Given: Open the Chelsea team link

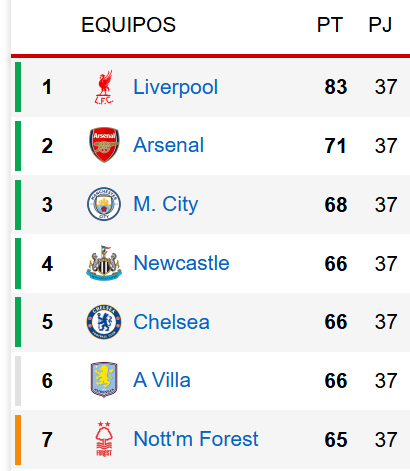Looking at the screenshot, I should click(x=171, y=322).
